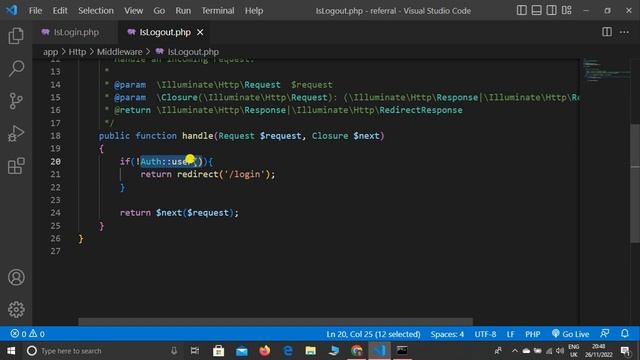Open the Explorer view in activity bar
The image size is (640, 360).
pyautogui.click(x=16, y=36)
